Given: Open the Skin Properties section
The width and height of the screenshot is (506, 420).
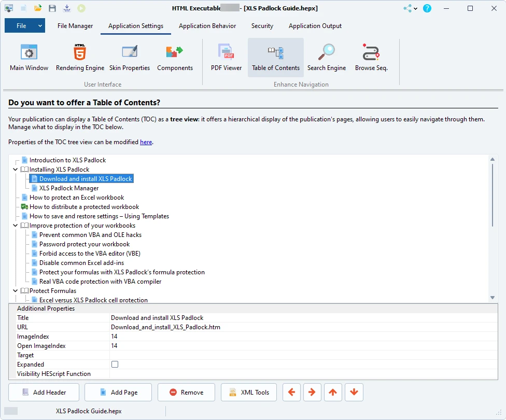Looking at the screenshot, I should pos(129,58).
